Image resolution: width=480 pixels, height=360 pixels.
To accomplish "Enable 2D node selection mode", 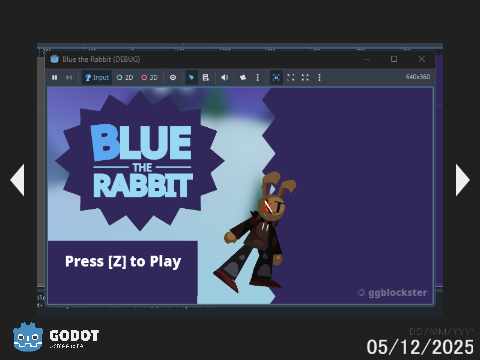I will [x=125, y=78].
